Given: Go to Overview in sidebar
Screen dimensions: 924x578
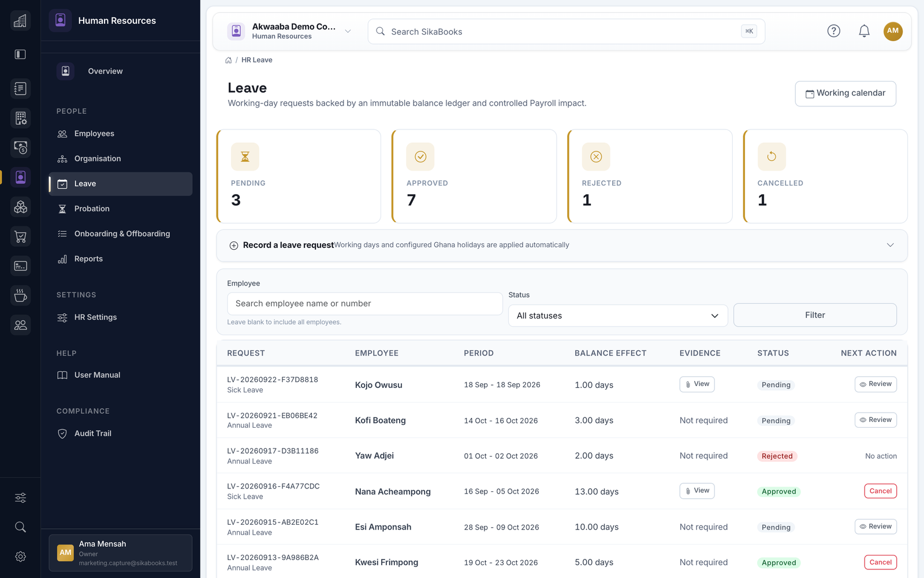Looking at the screenshot, I should tap(121, 71).
